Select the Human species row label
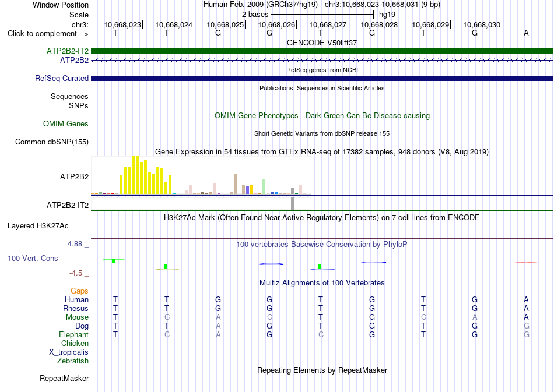Image resolution: width=554 pixels, height=392 pixels. coord(76,299)
